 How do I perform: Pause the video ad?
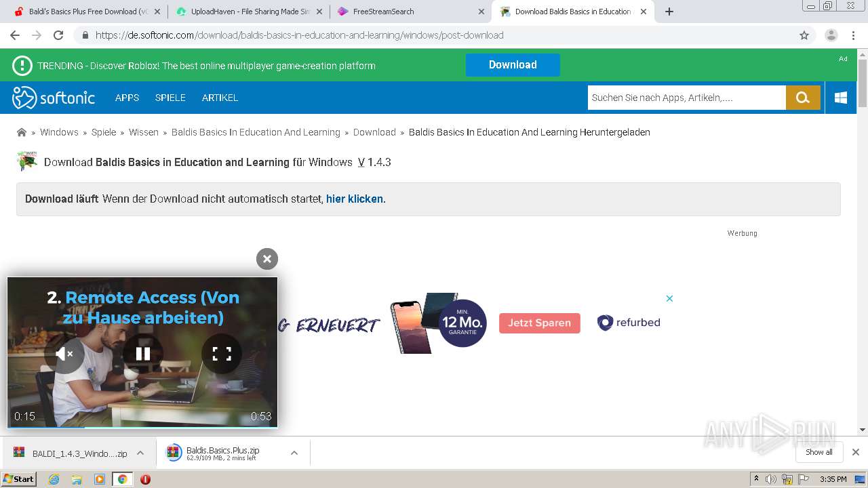click(143, 354)
